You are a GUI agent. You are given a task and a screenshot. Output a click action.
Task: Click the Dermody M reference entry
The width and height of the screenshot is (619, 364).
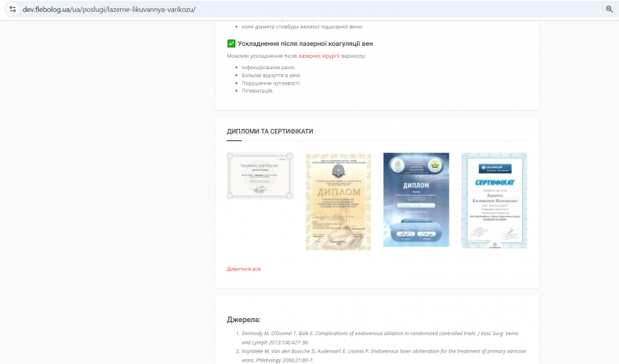(x=380, y=338)
